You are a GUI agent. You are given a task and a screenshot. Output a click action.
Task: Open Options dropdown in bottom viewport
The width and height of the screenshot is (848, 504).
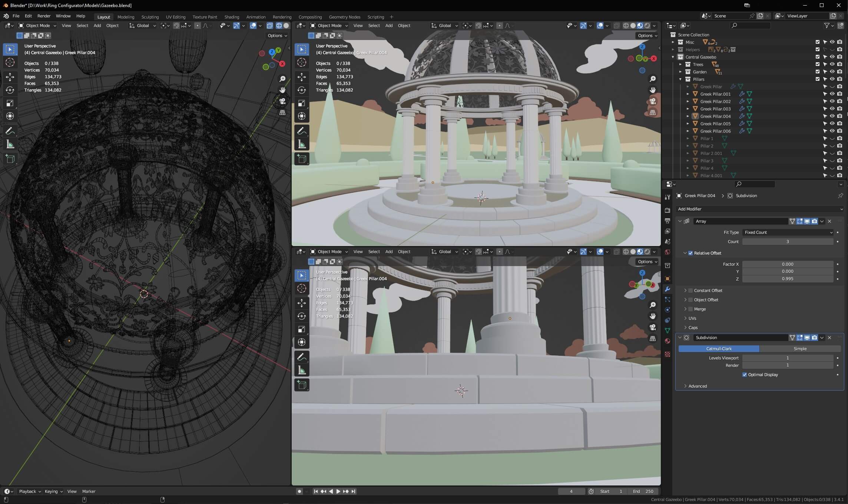coord(647,262)
